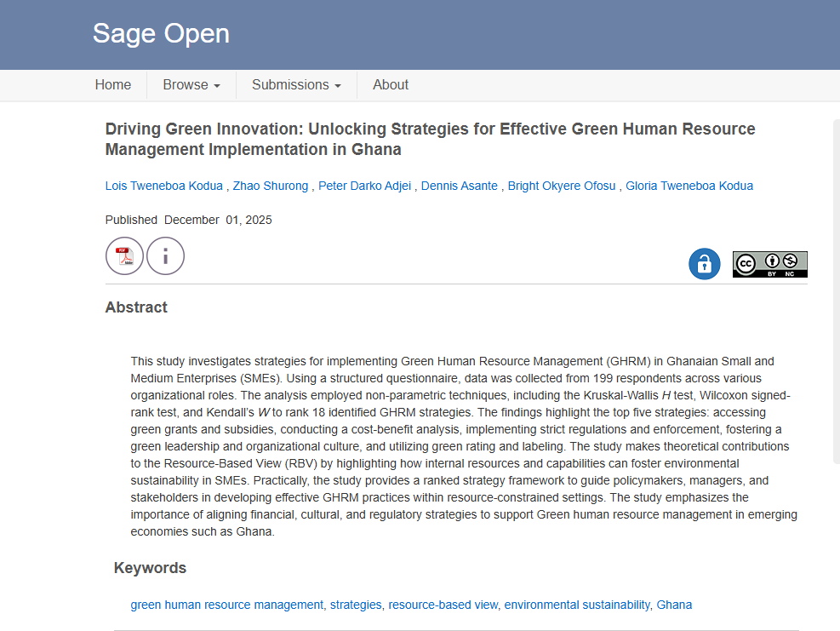This screenshot has height=631, width=840.
Task: Select the strategies keyword link
Action: tap(356, 605)
